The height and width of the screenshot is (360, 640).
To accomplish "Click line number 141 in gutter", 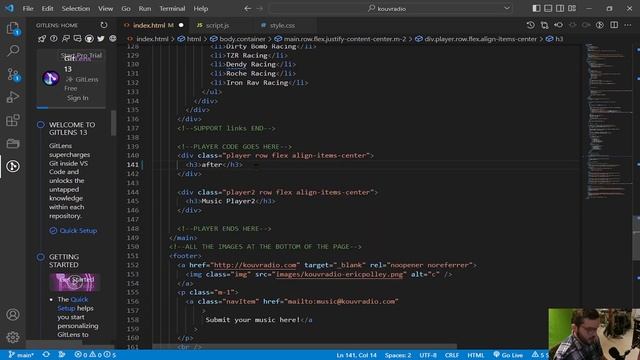I will (x=133, y=164).
